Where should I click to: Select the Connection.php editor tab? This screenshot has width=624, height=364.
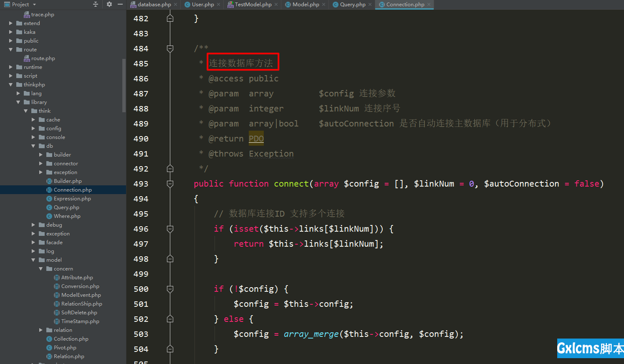click(x=405, y=4)
